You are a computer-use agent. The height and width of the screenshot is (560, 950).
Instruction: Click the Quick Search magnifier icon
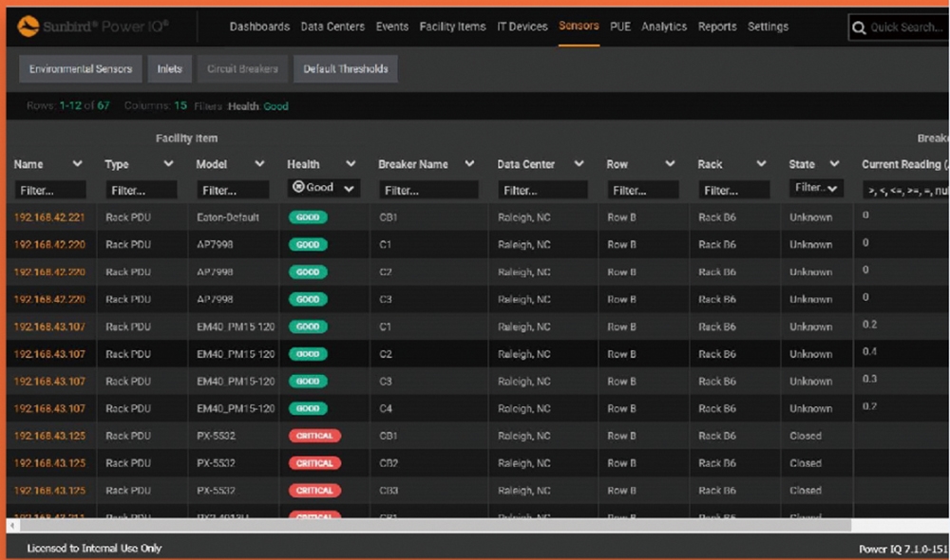[859, 28]
